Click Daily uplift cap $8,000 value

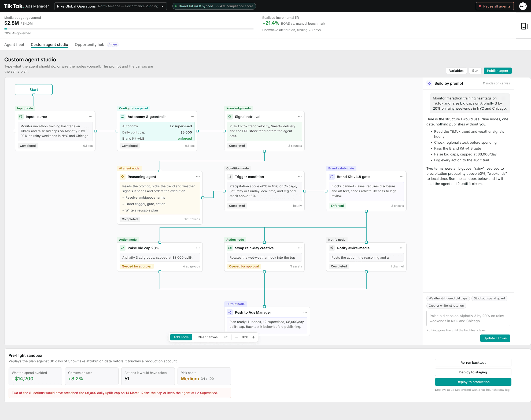186,132
